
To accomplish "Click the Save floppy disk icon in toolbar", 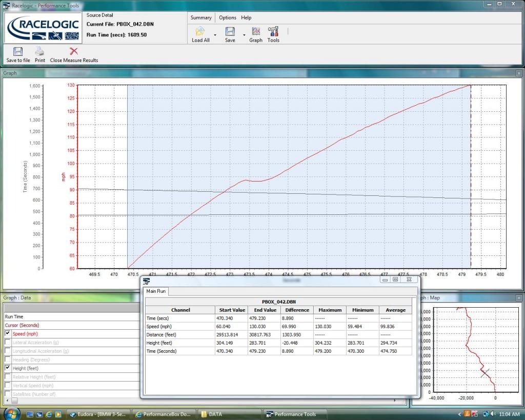I will coord(230,31).
